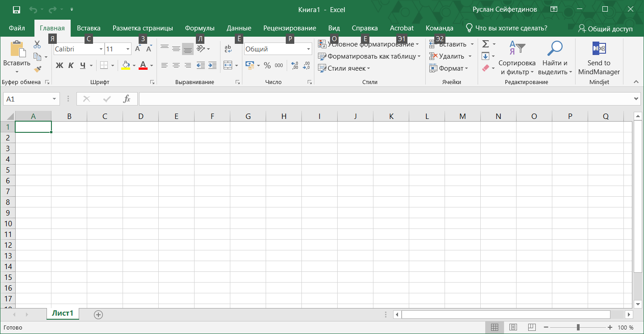
Task: Switch to Normal view in status bar
Action: pyautogui.click(x=495, y=327)
